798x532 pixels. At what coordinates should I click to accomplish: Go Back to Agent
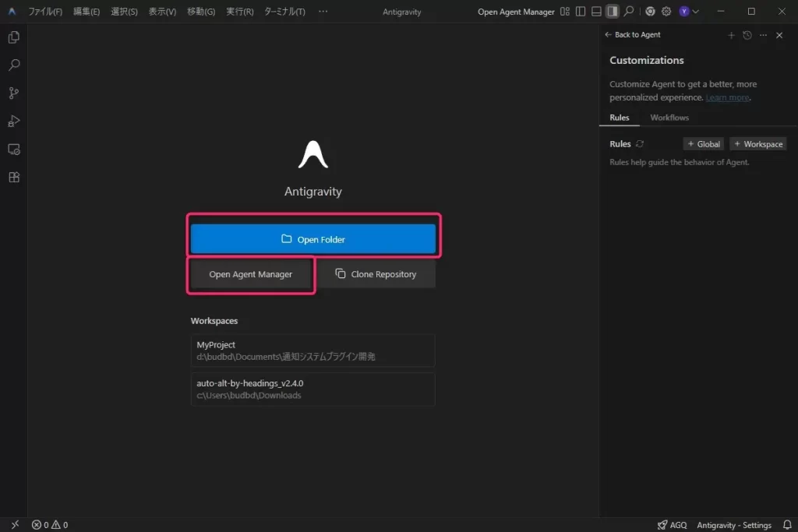(x=632, y=34)
